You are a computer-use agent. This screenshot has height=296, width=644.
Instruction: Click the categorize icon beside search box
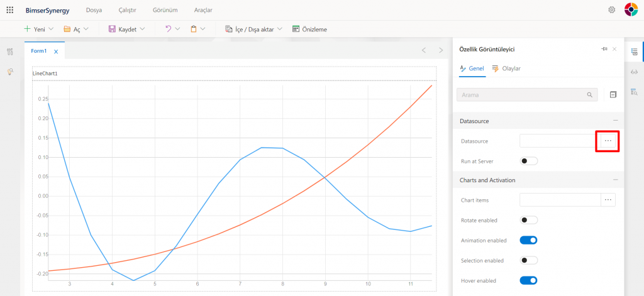click(613, 94)
